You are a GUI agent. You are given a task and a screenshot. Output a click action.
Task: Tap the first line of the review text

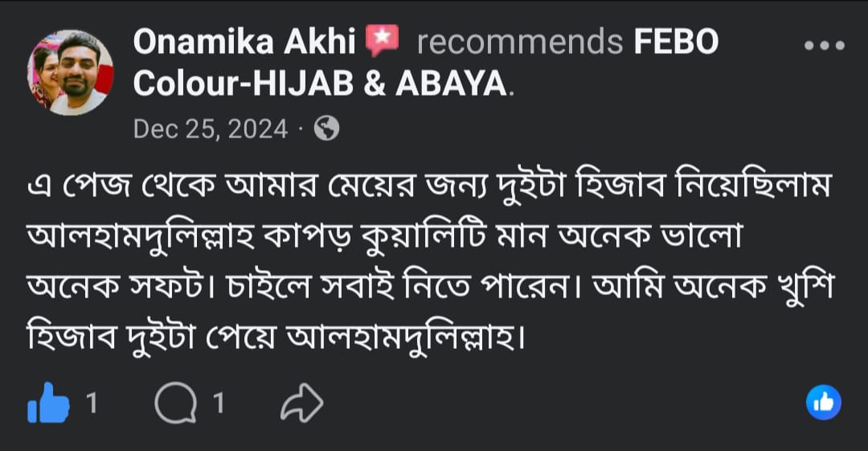(x=432, y=188)
